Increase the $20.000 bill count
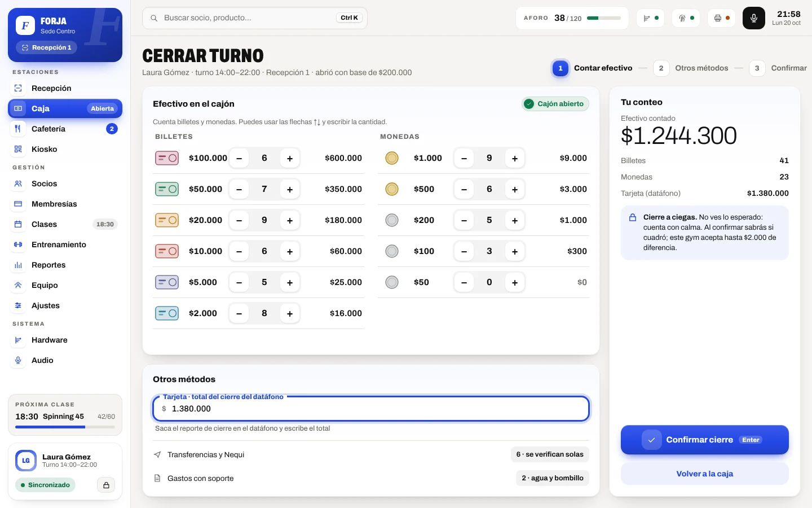The width and height of the screenshot is (812, 508). coord(290,221)
